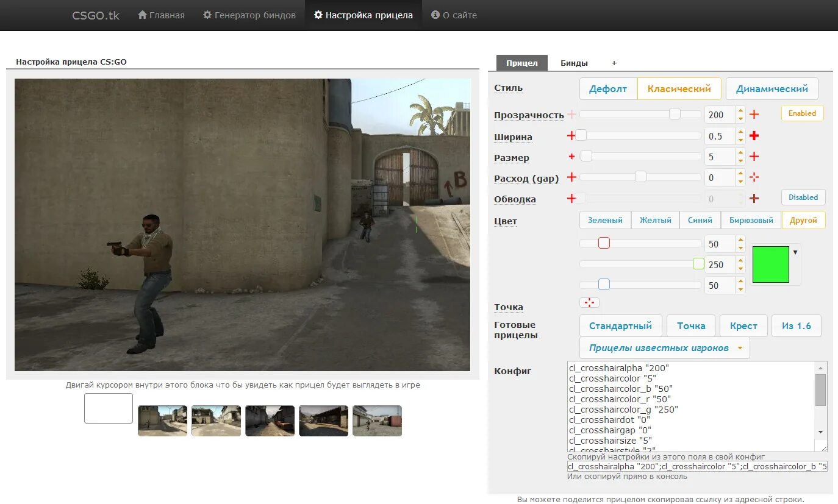
Task: Click the home icon next to Главная
Action: click(142, 15)
